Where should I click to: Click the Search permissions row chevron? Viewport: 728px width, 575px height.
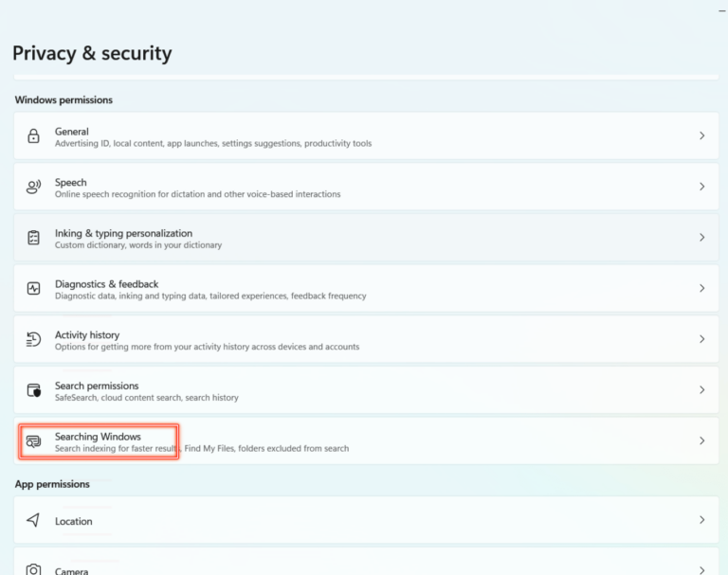pos(701,390)
